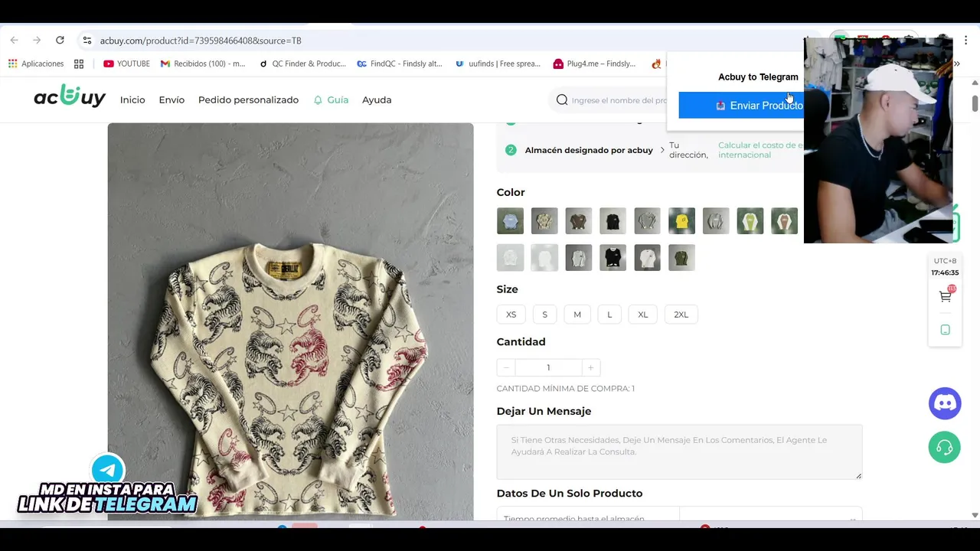Screen dimensions: 980x551
Task: Open the Gmail Recibidos (100) bookmark
Action: tap(203, 64)
